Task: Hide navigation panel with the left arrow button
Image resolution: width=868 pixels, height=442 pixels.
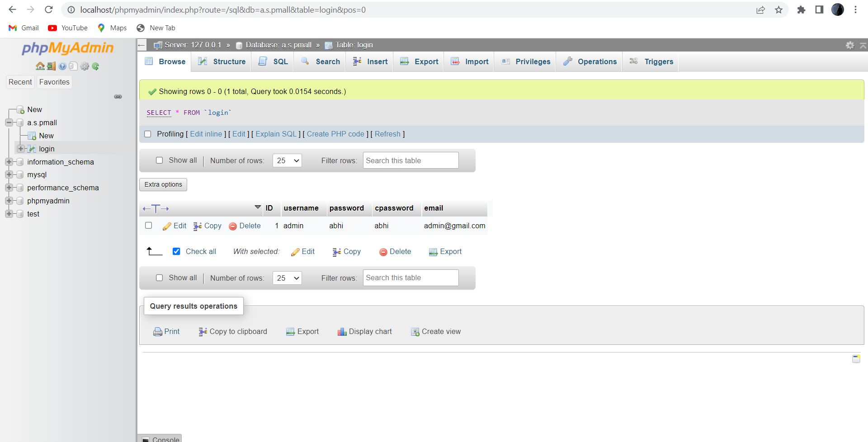Action: point(142,45)
